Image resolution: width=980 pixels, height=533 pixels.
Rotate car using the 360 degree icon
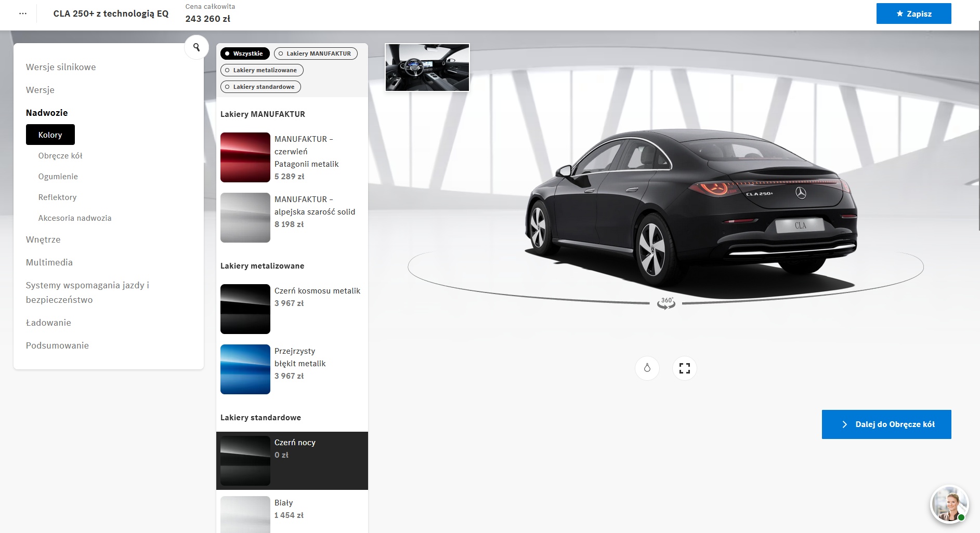tap(666, 303)
